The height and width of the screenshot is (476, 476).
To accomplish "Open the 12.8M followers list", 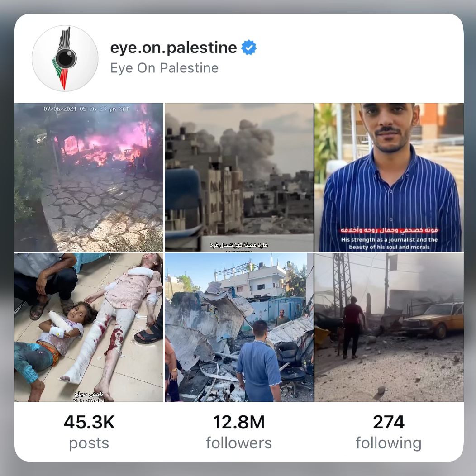I will [239, 432].
